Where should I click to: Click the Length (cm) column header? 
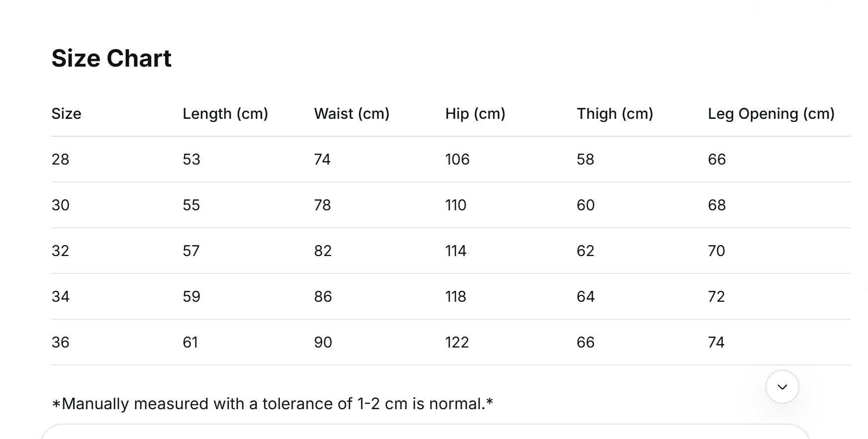click(x=226, y=114)
